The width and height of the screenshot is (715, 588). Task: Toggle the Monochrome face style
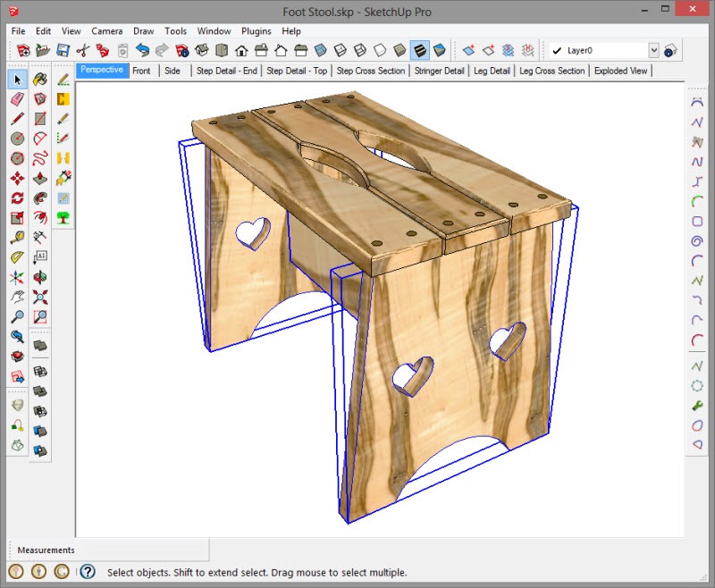tap(439, 50)
